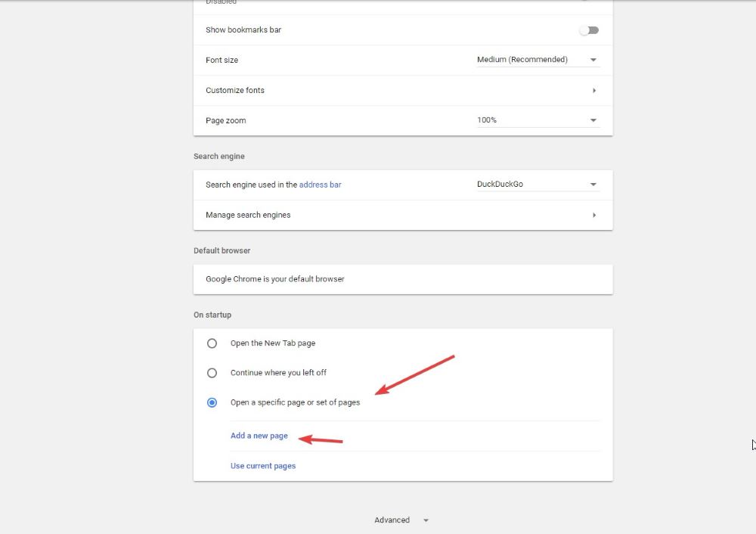Open the Font size dropdown
This screenshot has height=534, width=756.
[538, 60]
